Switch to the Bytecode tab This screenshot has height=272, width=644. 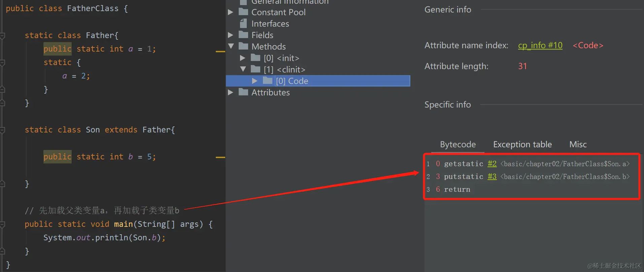coord(458,144)
